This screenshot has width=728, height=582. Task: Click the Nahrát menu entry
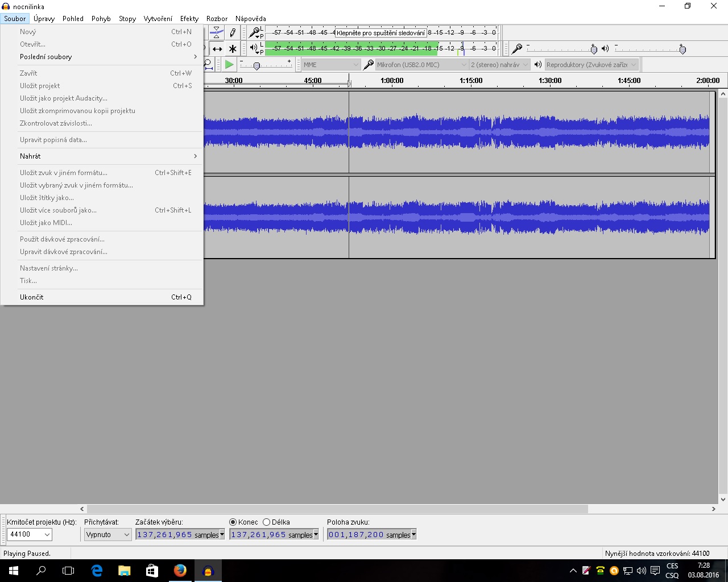click(31, 156)
